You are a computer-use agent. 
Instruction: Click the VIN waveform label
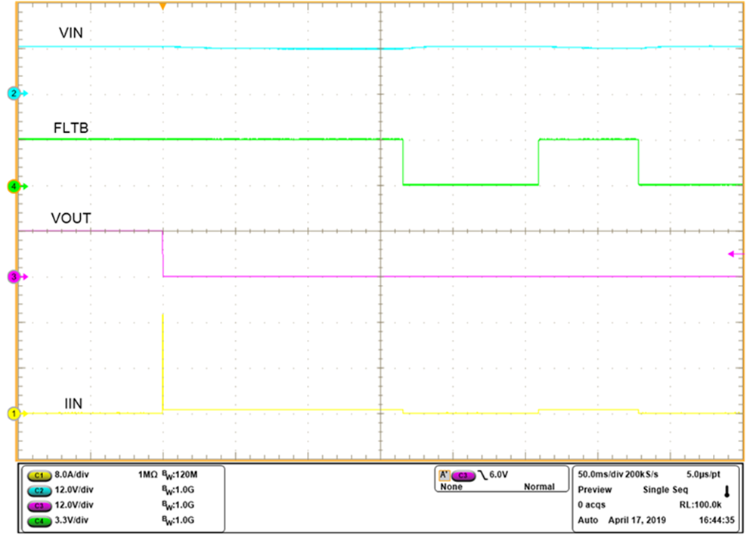[71, 32]
